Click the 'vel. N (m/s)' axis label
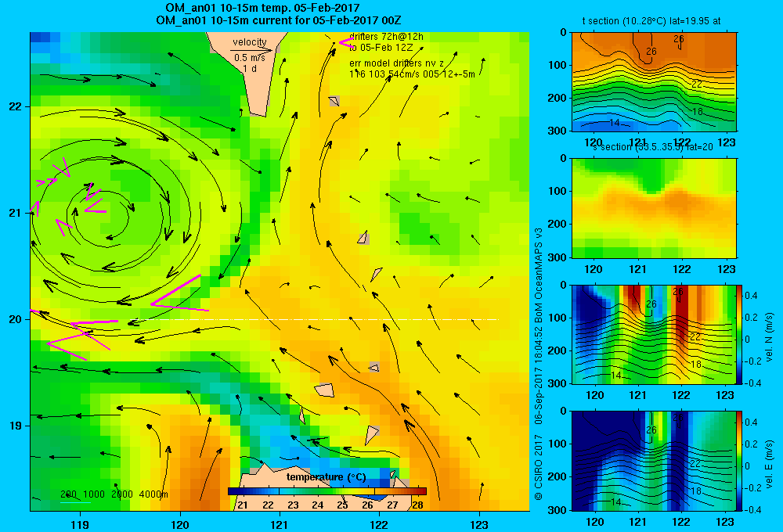Image resolution: width=783 pixels, height=532 pixels. coord(769,337)
